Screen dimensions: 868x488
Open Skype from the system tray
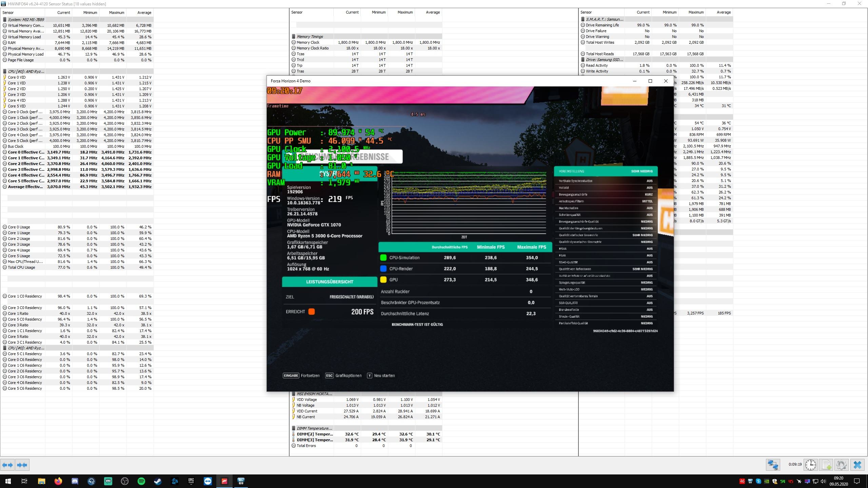(x=758, y=481)
